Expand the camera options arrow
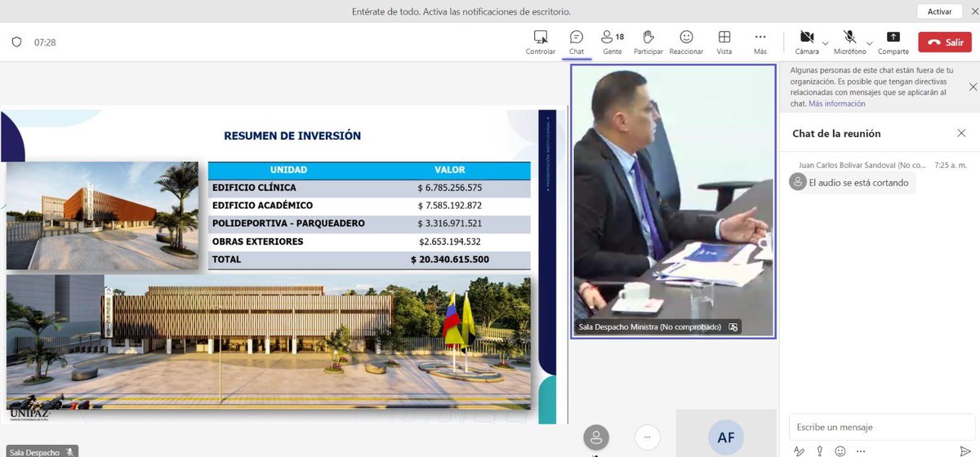This screenshot has width=980, height=457. (825, 42)
